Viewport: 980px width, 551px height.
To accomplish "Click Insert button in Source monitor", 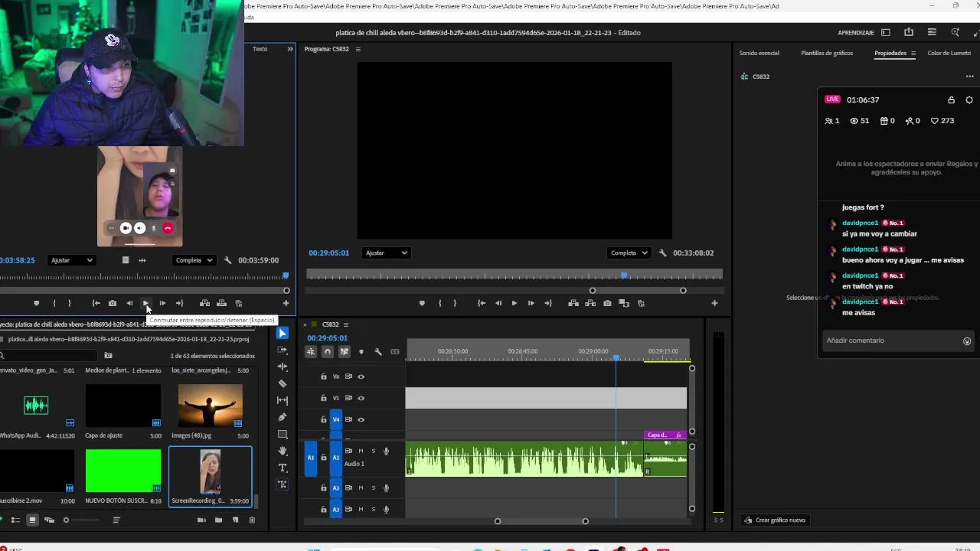I will pyautogui.click(x=204, y=303).
